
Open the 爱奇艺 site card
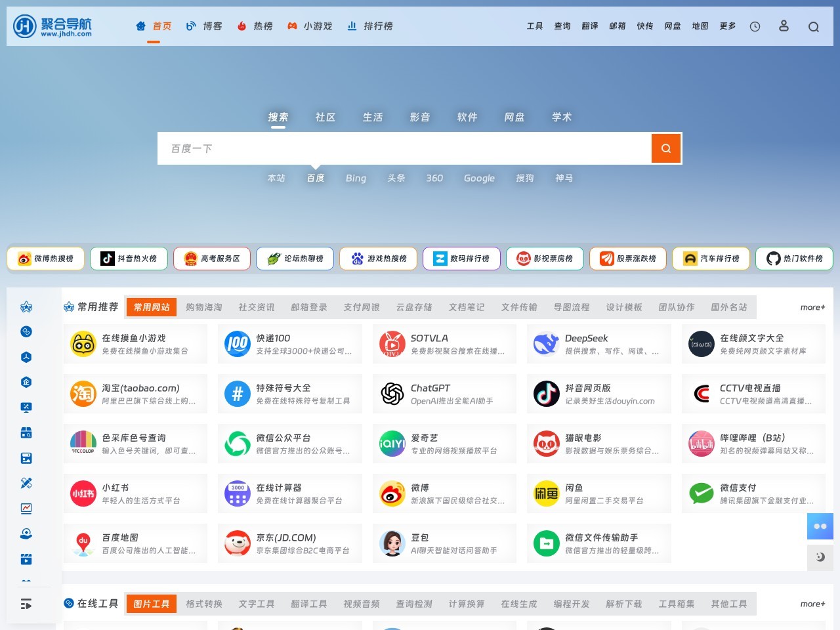pyautogui.click(x=444, y=444)
